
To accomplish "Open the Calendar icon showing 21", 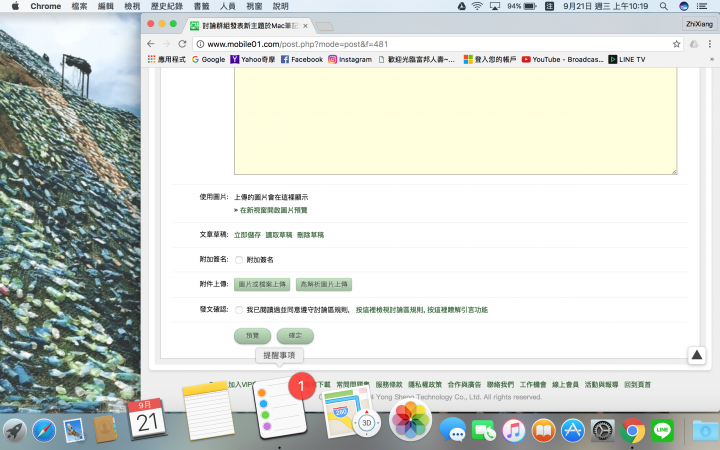I will point(147,419).
